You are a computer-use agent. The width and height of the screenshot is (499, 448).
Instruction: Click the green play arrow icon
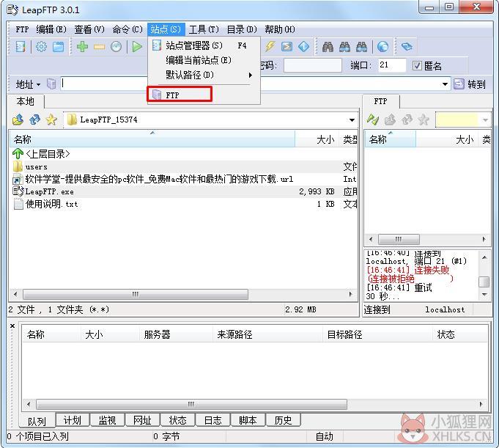(137, 47)
